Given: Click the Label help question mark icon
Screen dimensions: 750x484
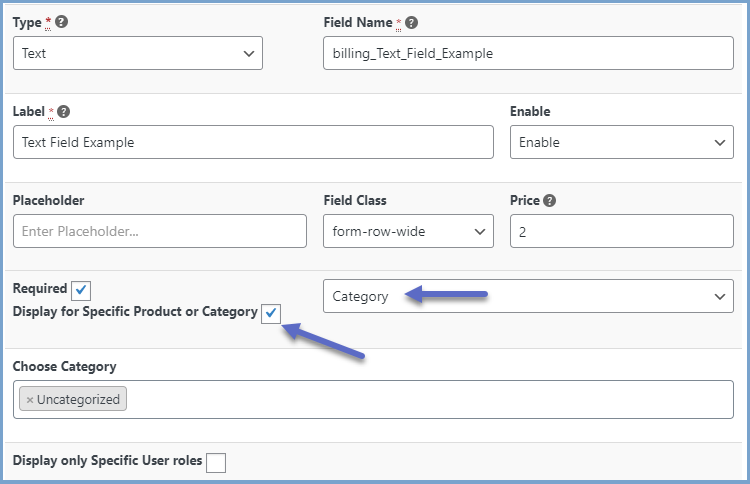Looking at the screenshot, I should [x=64, y=112].
